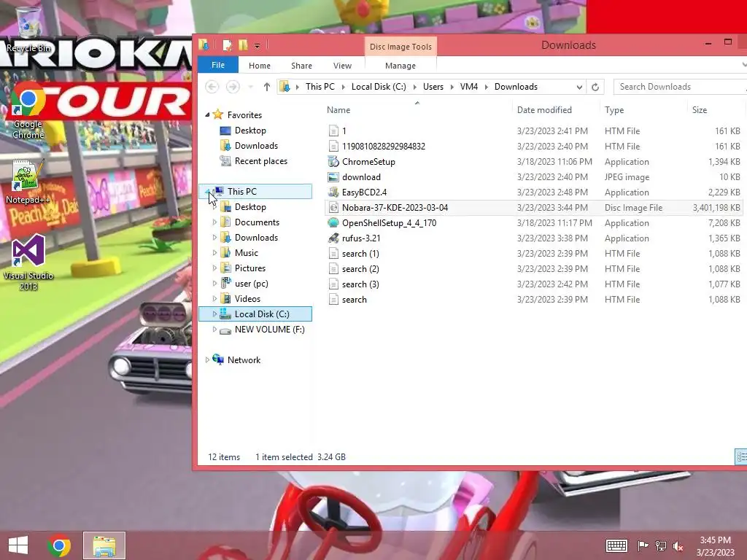Refresh the Downloads folder view
The height and width of the screenshot is (560, 747).
click(x=595, y=87)
